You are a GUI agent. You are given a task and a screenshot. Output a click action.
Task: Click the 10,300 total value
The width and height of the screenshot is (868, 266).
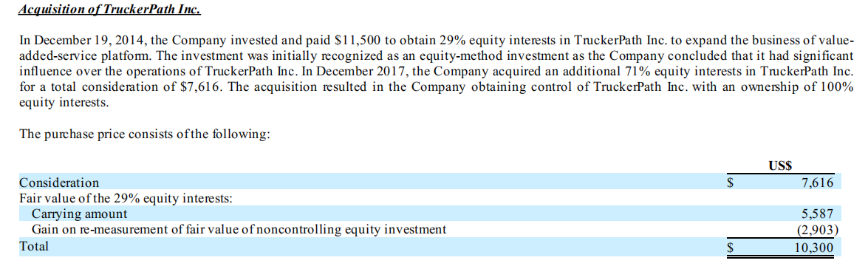(814, 248)
